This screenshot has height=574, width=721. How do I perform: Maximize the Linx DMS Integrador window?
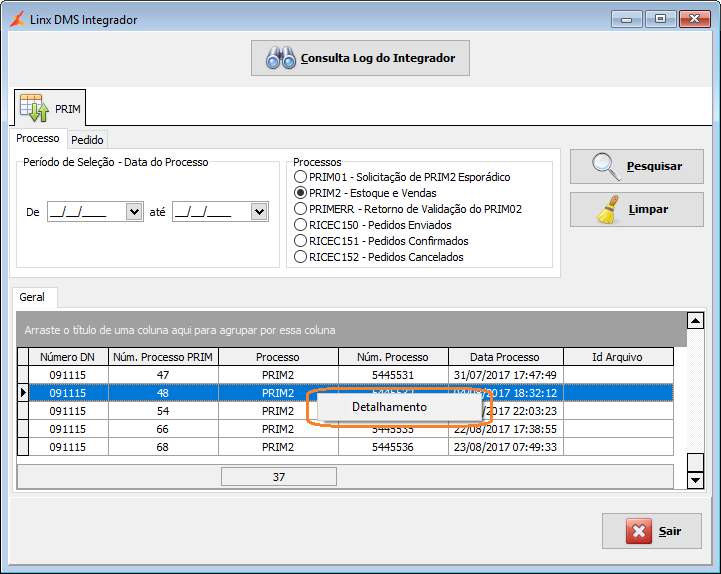[x=660, y=19]
